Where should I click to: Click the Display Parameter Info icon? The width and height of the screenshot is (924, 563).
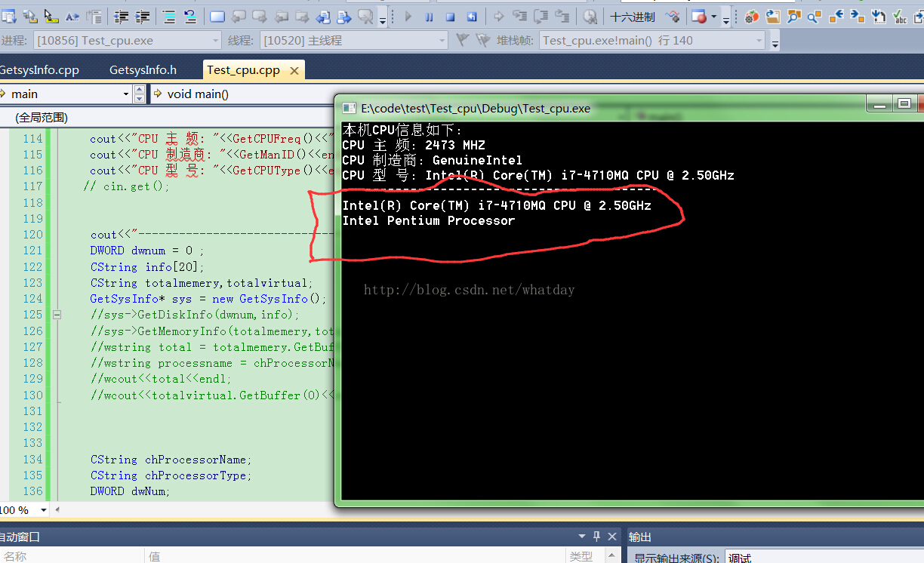pos(30,17)
